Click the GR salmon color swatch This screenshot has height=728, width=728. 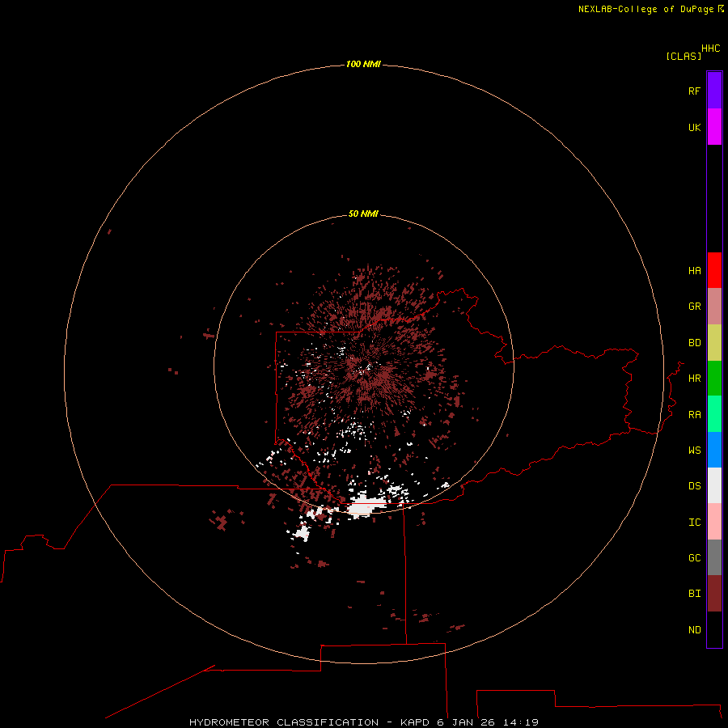714,307
